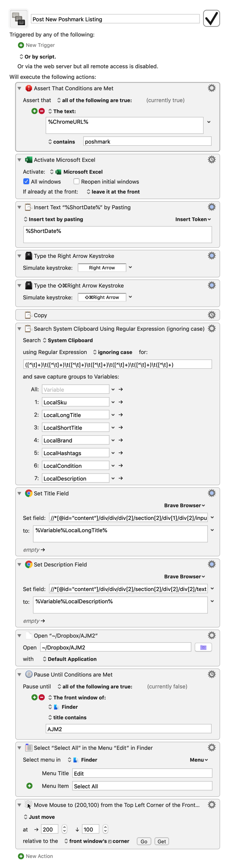Open gear menu of the Copy action
229x868 pixels.
(x=212, y=315)
